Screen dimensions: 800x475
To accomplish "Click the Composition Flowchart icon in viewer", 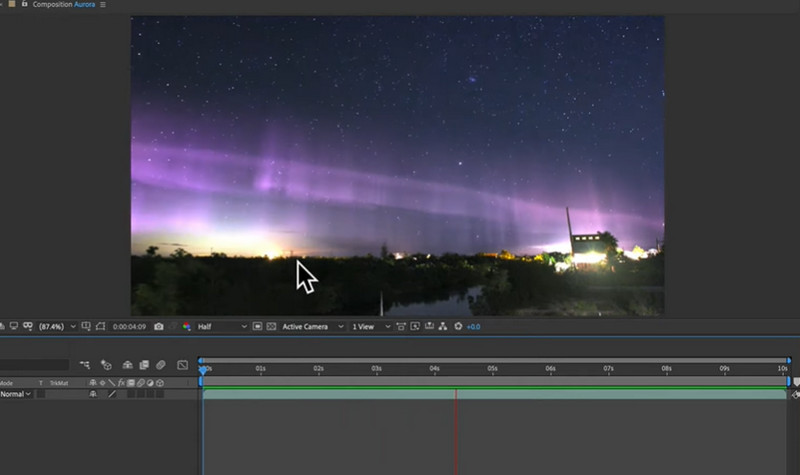I will [x=443, y=326].
